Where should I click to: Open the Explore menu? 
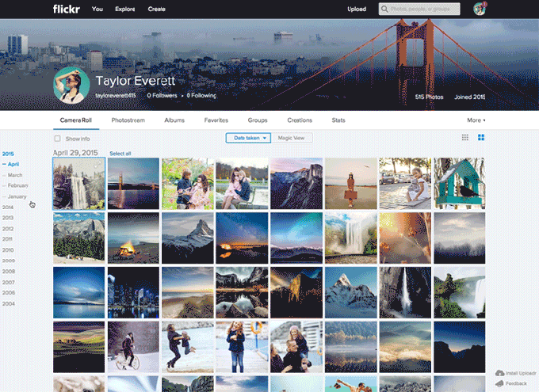(124, 9)
